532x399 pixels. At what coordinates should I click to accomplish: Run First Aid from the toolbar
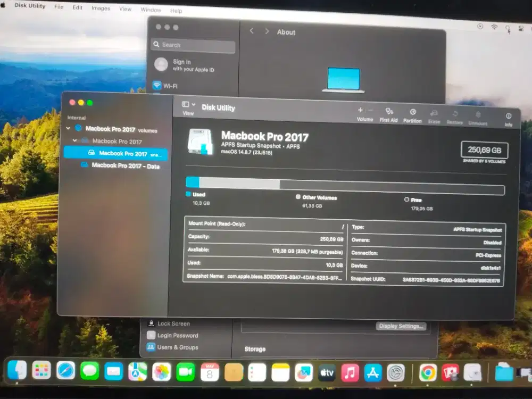pos(388,115)
